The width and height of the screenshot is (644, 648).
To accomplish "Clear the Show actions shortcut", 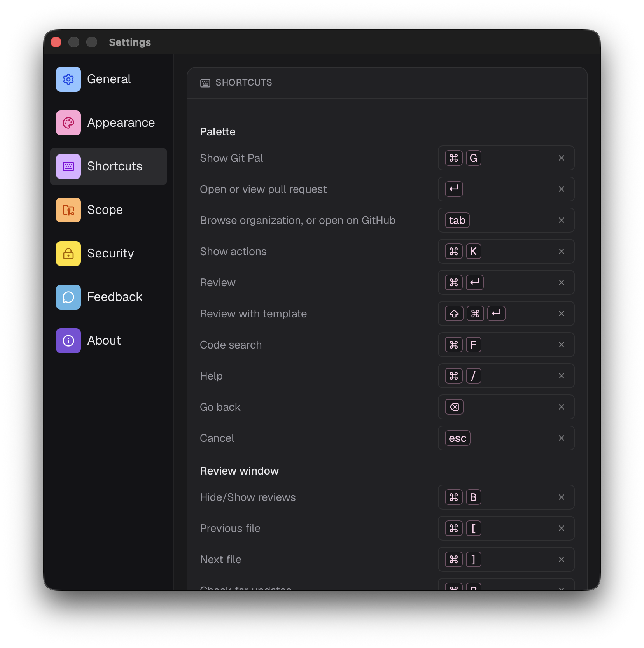I will click(x=561, y=251).
